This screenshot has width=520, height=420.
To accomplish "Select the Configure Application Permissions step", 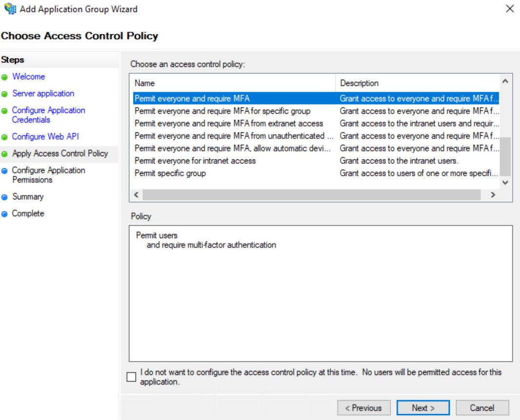I will [x=48, y=175].
